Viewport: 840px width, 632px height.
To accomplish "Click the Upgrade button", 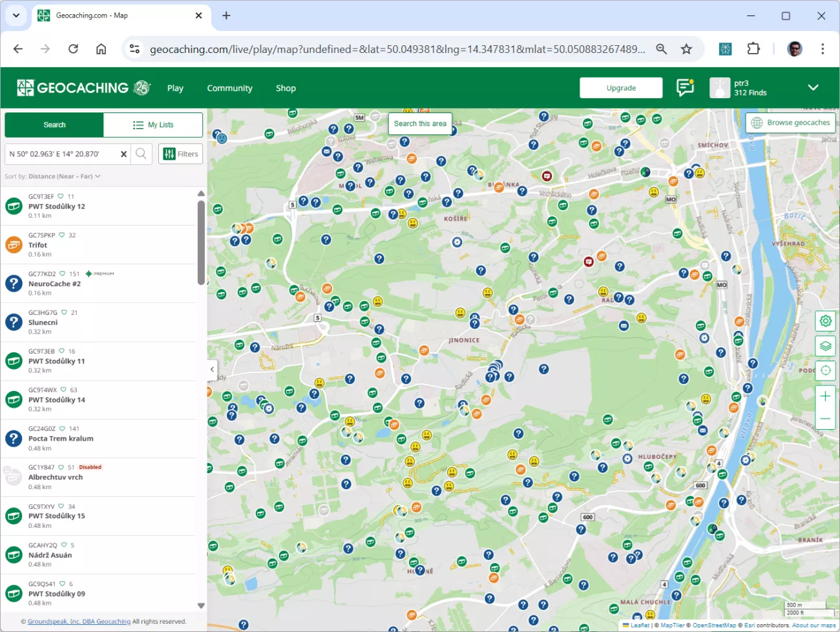I will tap(621, 88).
